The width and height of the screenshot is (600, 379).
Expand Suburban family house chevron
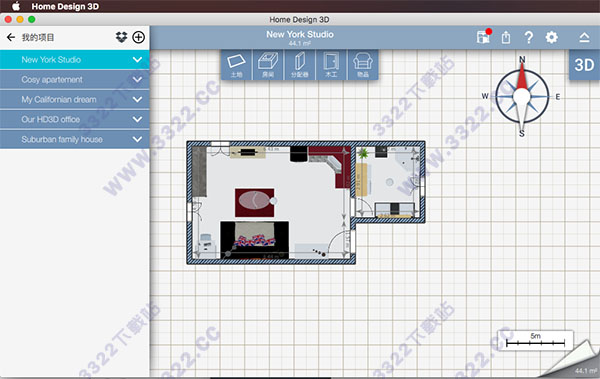click(x=137, y=139)
